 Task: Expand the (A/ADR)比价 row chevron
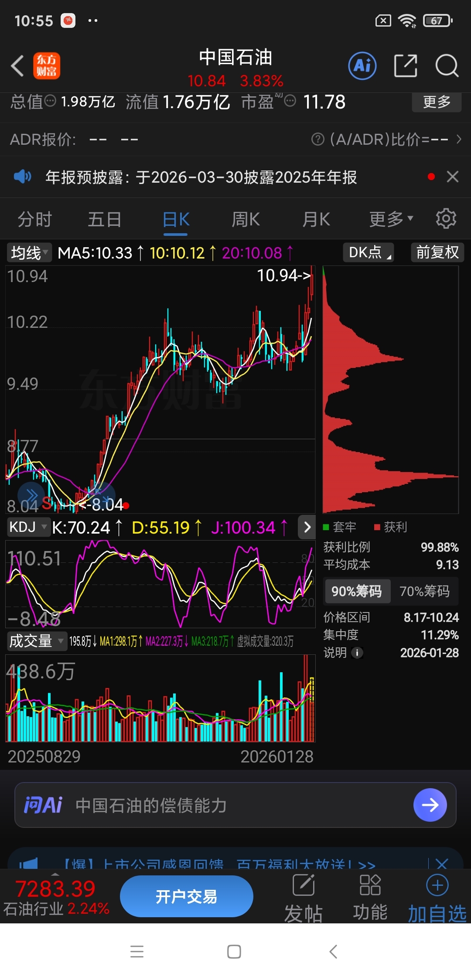tap(458, 140)
